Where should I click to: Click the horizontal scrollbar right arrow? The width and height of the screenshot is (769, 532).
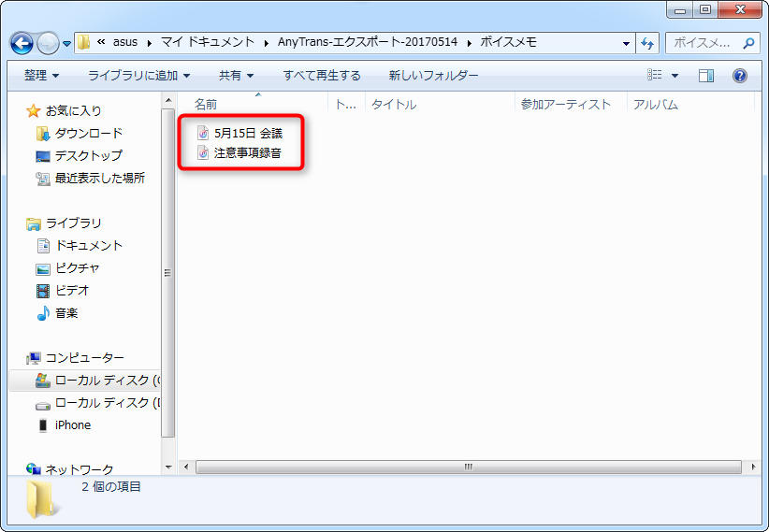pyautogui.click(x=753, y=467)
